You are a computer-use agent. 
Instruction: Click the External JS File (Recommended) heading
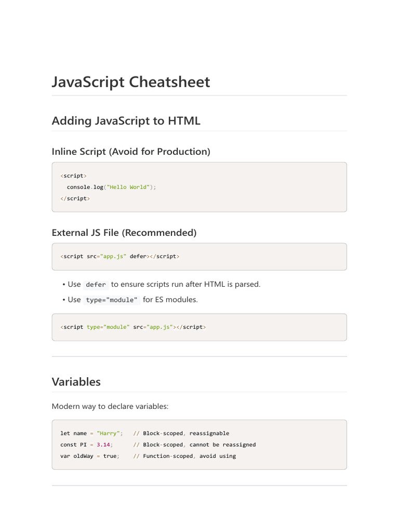pos(124,233)
